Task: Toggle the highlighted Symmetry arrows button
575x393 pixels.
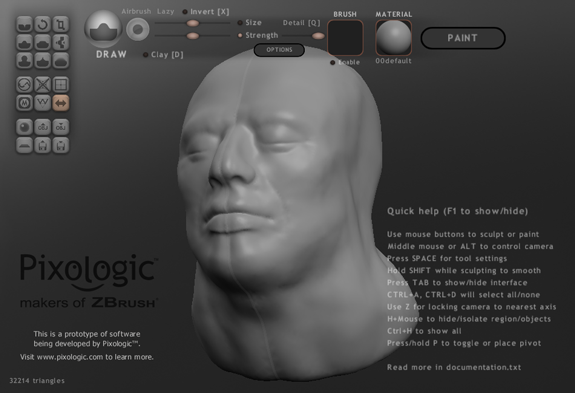Action: (x=61, y=103)
